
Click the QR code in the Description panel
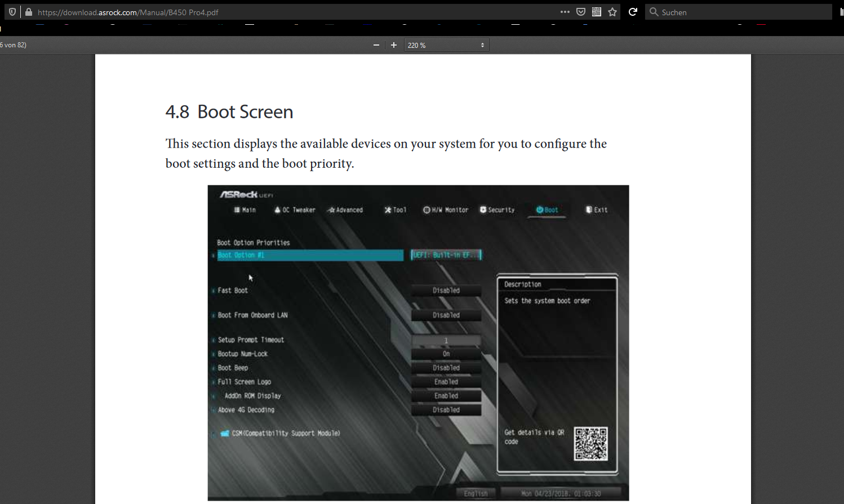590,444
